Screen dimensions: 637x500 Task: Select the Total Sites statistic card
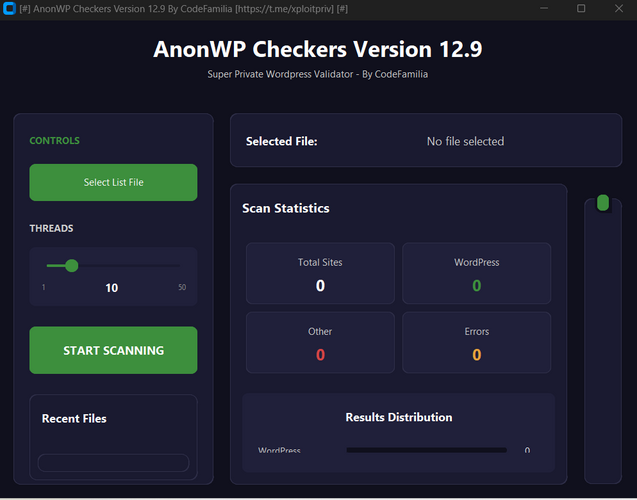pos(320,273)
